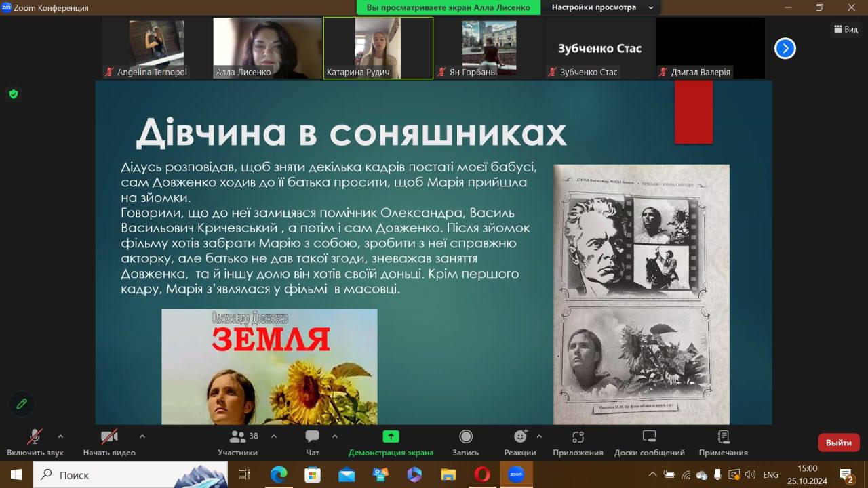This screenshot has height=488, width=868.
Task: Click the green annotation pencil icon
Action: (22, 404)
